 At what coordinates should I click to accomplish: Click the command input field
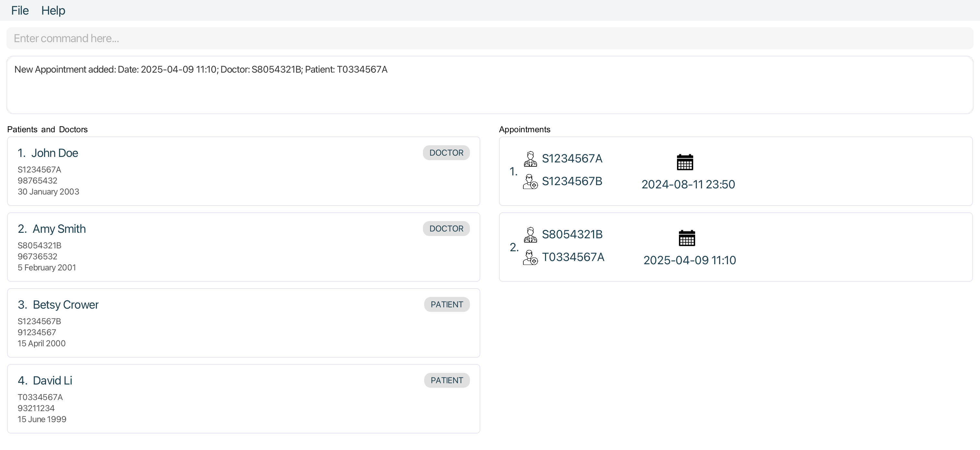click(490, 38)
